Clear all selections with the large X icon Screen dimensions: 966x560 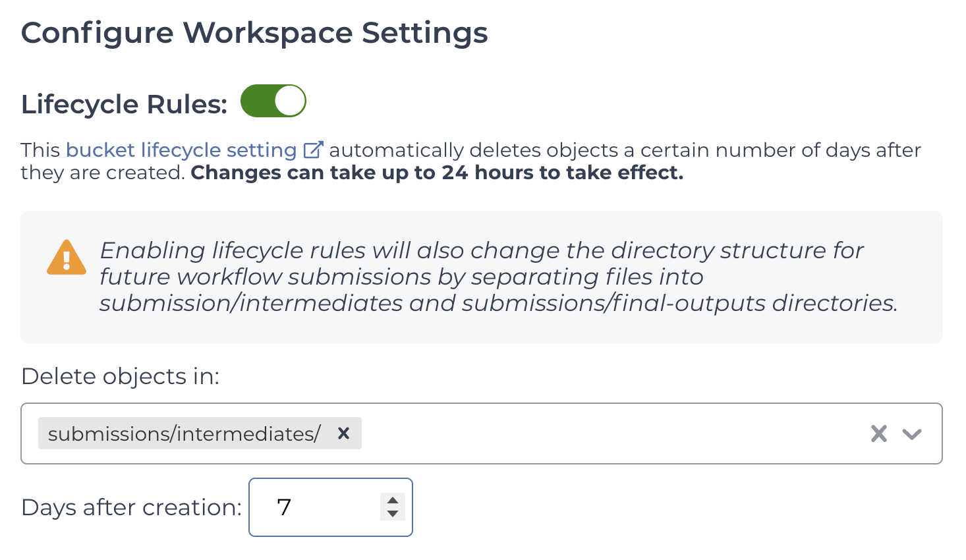pyautogui.click(x=879, y=434)
